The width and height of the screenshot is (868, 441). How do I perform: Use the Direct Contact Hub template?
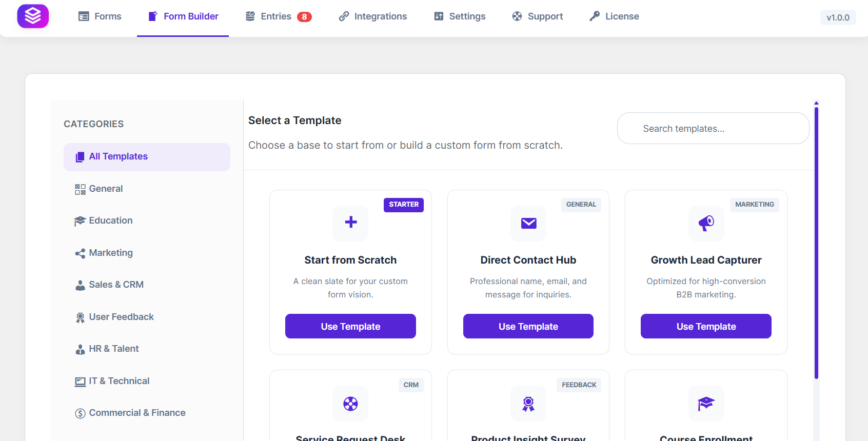coord(528,326)
